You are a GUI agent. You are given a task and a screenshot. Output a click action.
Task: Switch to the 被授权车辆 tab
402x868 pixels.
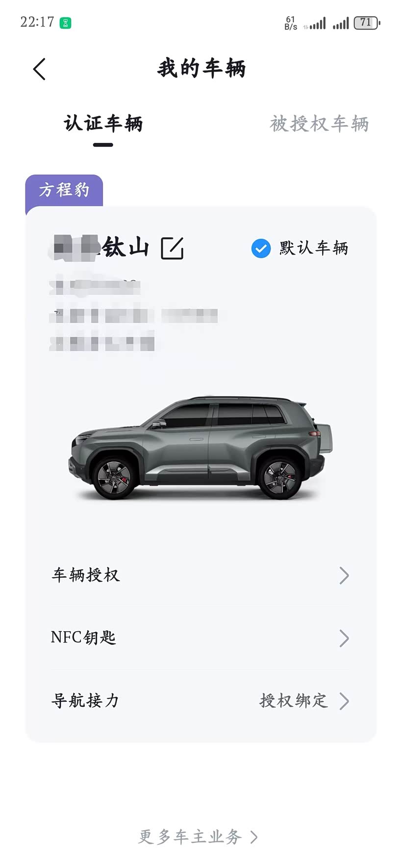(319, 124)
